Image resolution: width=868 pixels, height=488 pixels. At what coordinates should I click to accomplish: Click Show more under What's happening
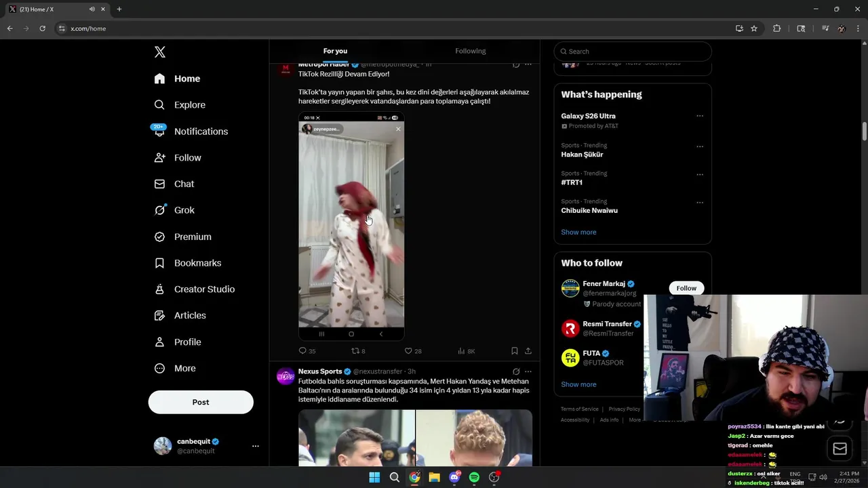578,232
